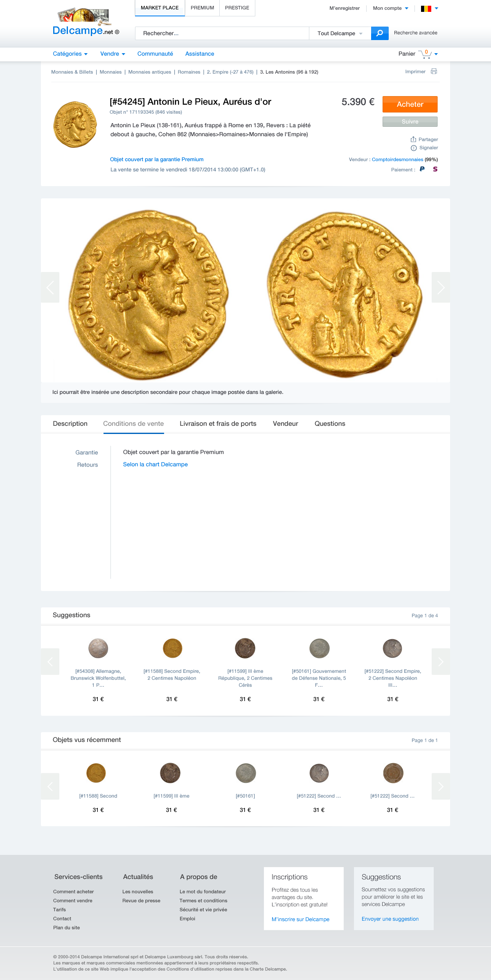Screen dimensions: 491x980
Task: Click the blue magnifier search button
Action: [x=380, y=33]
